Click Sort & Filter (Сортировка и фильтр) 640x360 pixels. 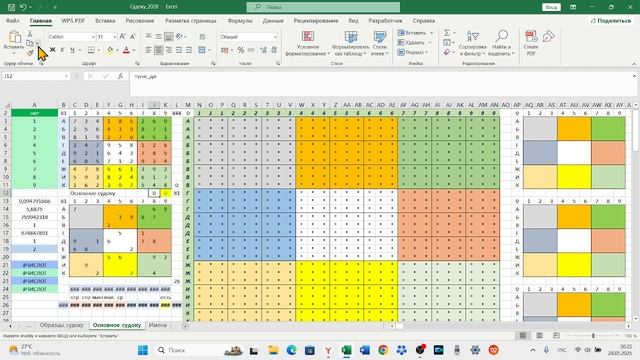coord(472,43)
